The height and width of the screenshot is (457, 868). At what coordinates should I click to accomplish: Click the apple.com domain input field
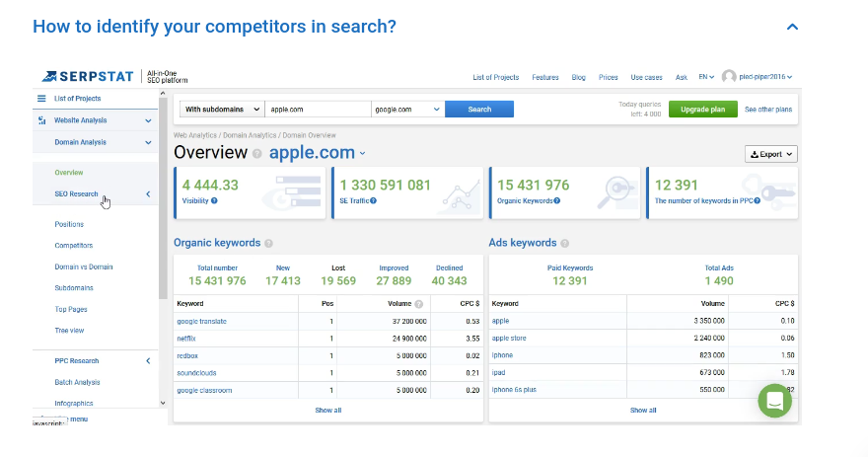click(x=318, y=110)
